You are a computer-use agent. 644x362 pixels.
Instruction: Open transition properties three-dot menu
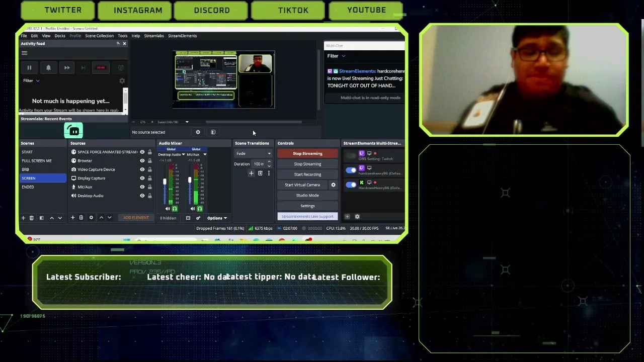269,173
